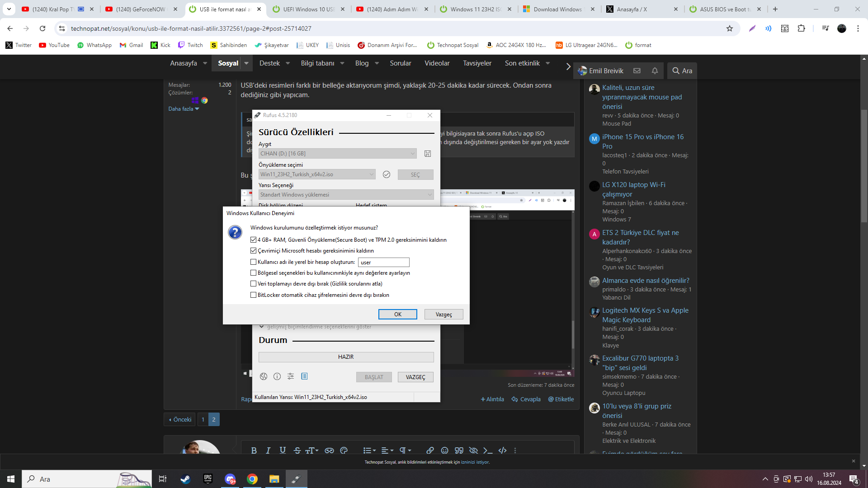Expand Yansı Seçeneği dropdown
The width and height of the screenshot is (868, 488).
click(346, 195)
